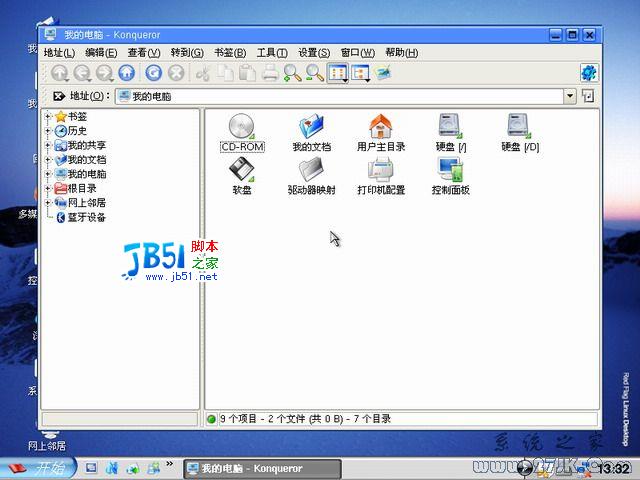Viewport: 640px width, 480px height.
Task: Click the Home toolbar icon
Action: pos(127,73)
